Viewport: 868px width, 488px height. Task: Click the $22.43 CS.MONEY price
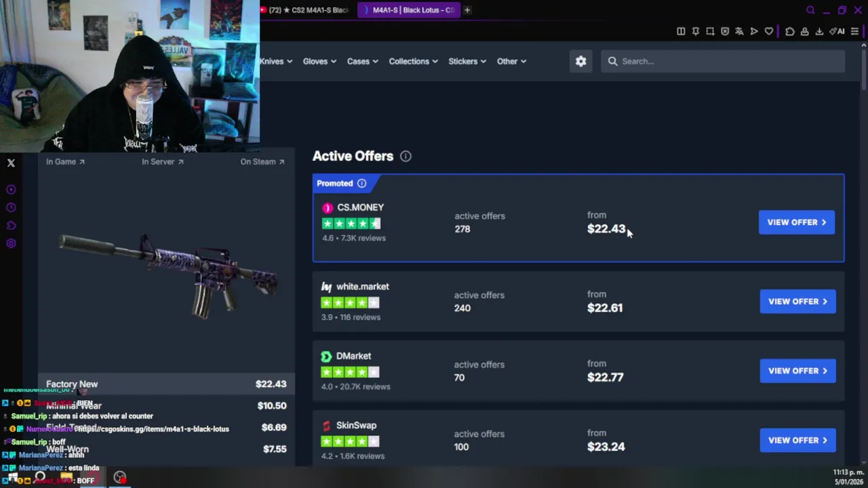point(606,229)
